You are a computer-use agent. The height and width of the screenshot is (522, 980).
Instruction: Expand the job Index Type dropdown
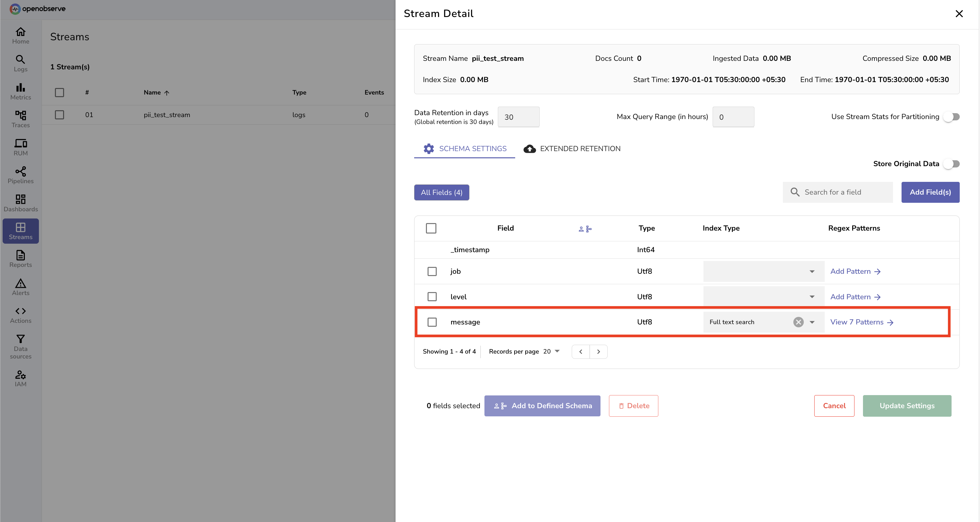coord(764,271)
